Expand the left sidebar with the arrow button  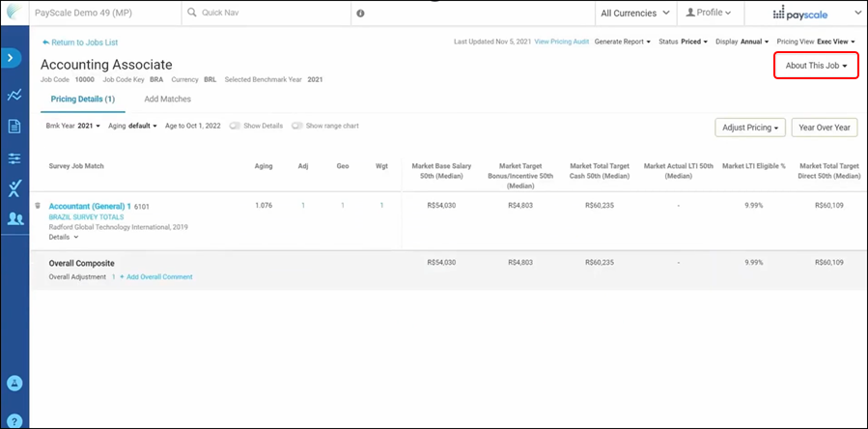point(14,59)
